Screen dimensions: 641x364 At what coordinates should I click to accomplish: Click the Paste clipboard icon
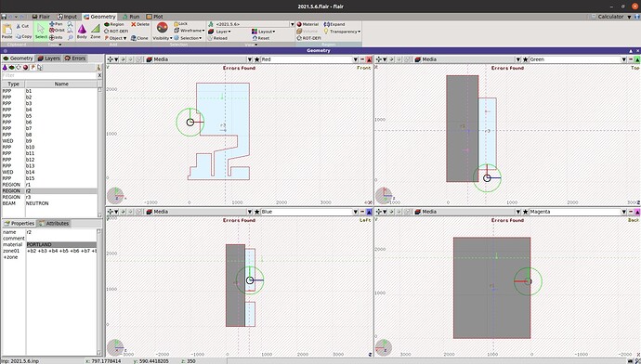pos(7,31)
